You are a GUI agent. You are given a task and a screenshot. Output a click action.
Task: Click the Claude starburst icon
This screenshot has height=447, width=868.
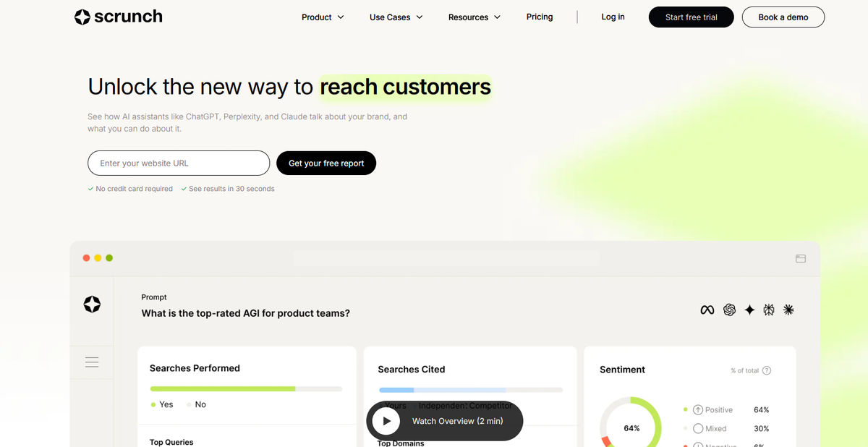pyautogui.click(x=788, y=310)
